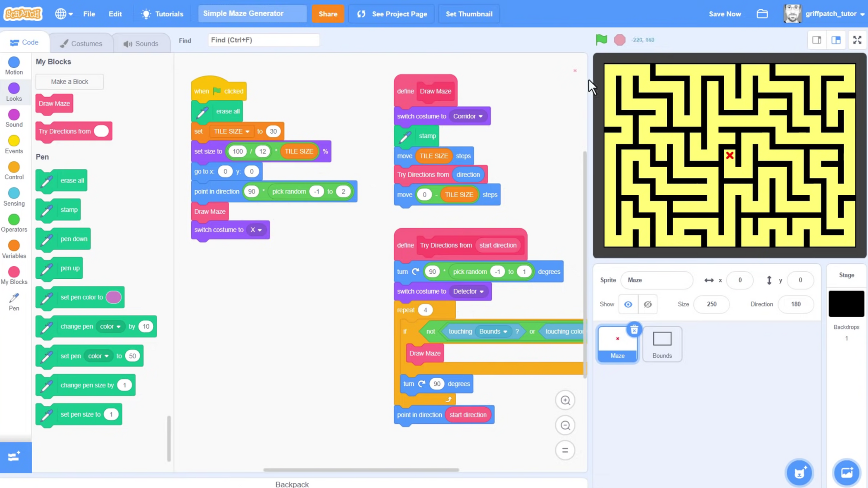Click the Save Now button
The image size is (868, 488).
[x=725, y=14]
